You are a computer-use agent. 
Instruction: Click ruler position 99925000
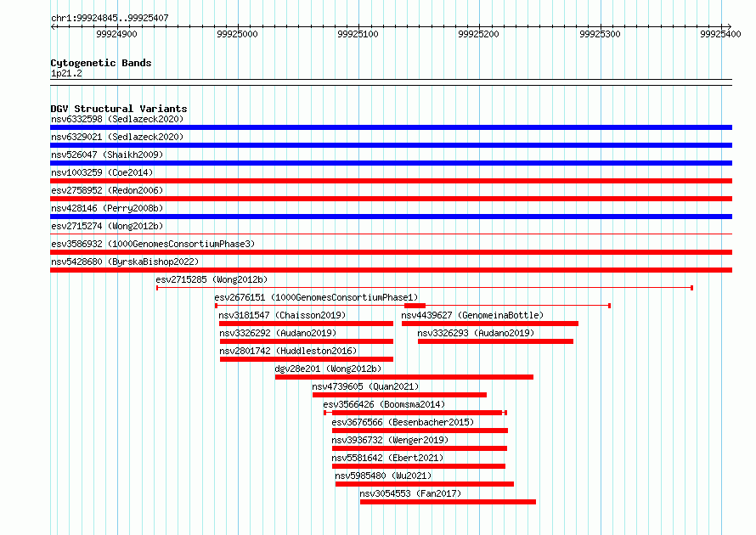click(237, 34)
